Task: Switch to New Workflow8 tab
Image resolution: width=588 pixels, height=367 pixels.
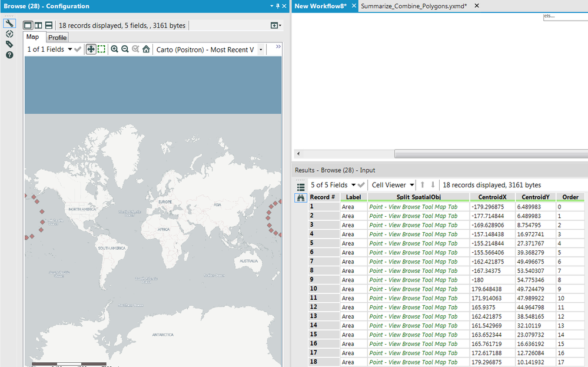Action: tap(320, 6)
